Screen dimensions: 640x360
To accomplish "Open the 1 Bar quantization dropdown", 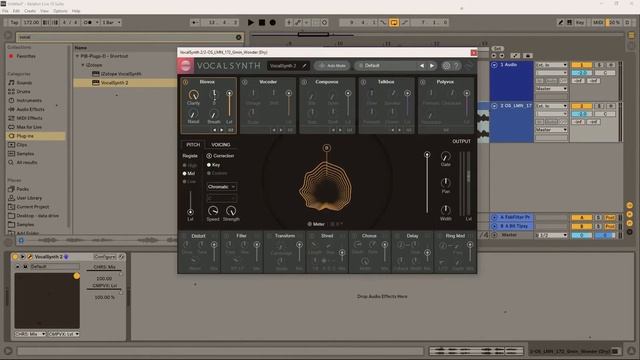I will point(111,22).
